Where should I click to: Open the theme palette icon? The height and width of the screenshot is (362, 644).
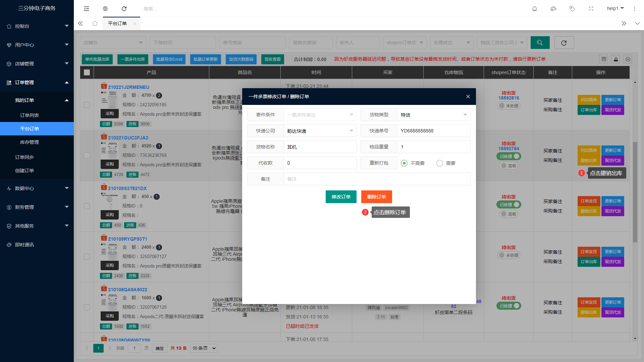tap(553, 9)
